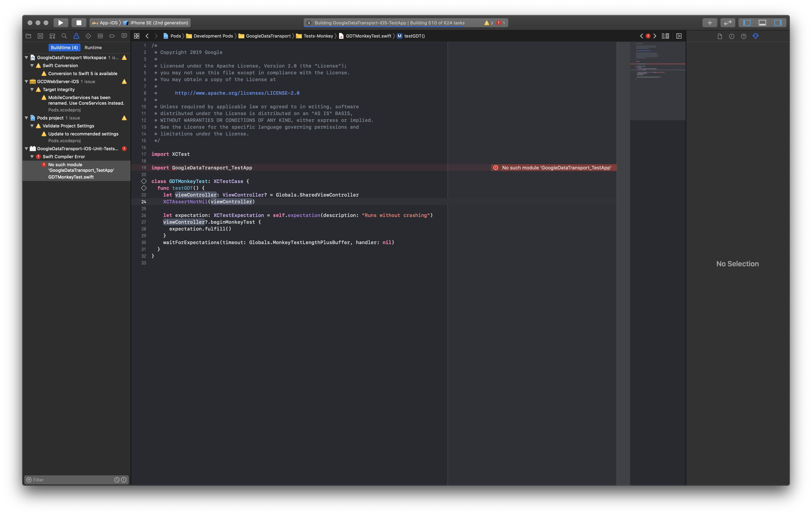Open the Project navigator folder icon
The image size is (812, 515).
coord(28,36)
